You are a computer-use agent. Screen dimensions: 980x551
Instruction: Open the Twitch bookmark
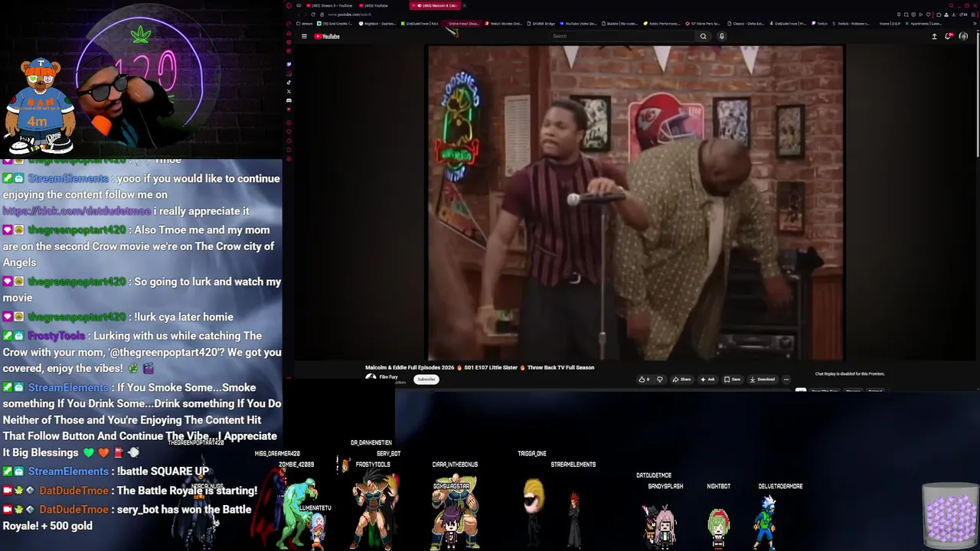(820, 24)
